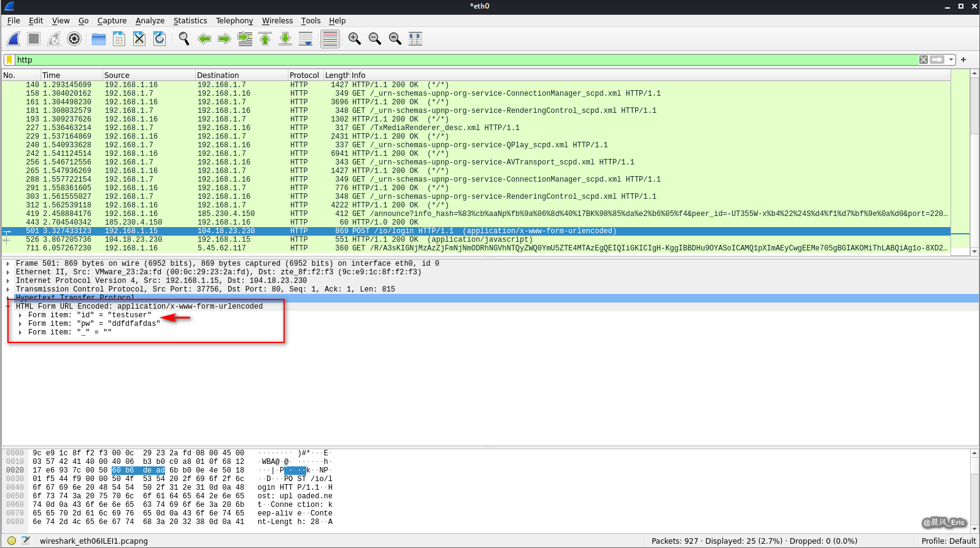Open capture options gear icon
980x548 pixels.
pos(74,39)
